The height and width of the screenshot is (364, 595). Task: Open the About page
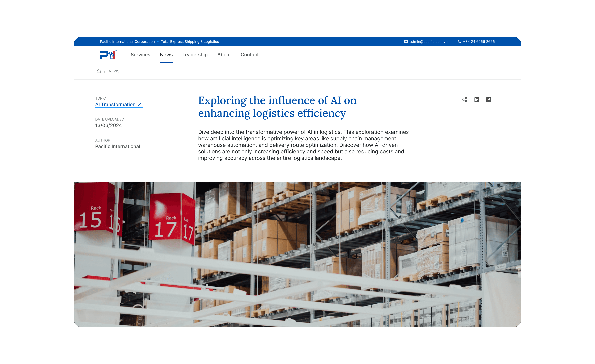tap(224, 55)
